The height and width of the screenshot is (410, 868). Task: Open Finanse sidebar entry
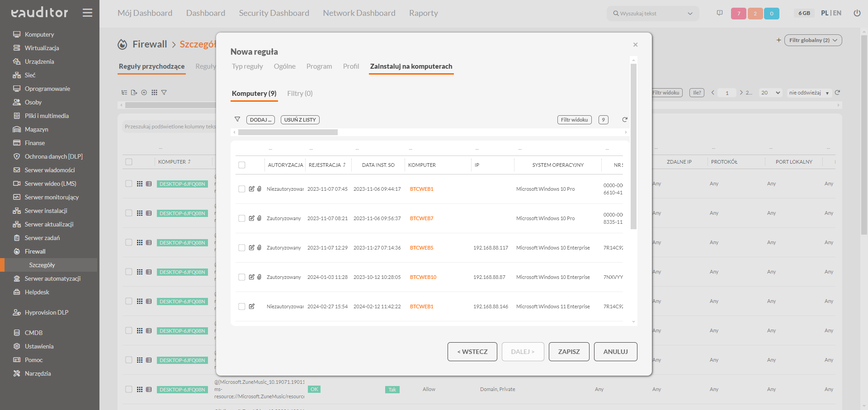tap(35, 143)
